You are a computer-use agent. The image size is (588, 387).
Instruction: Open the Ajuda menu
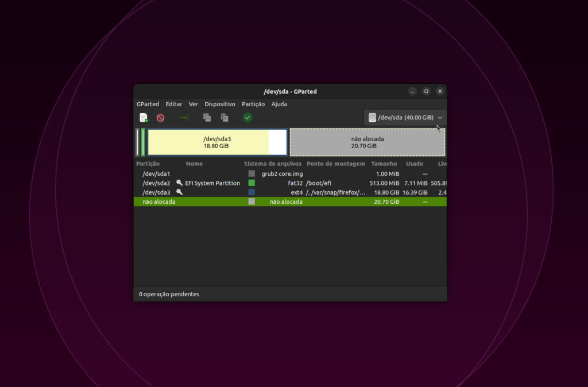[280, 105]
